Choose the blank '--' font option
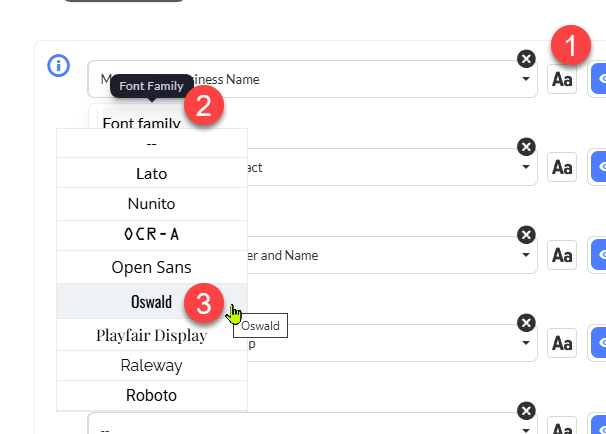The height and width of the screenshot is (434, 606). (152, 143)
